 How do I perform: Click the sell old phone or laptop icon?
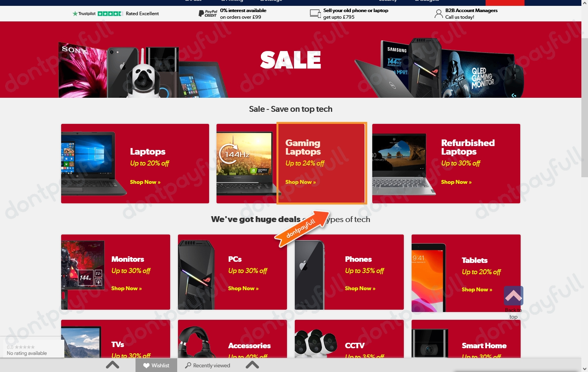315,14
